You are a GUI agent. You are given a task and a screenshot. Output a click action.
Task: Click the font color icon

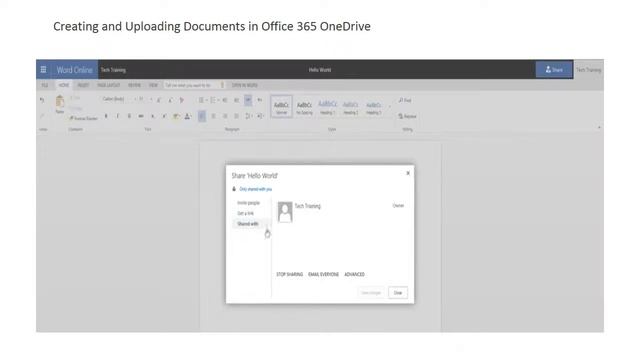[187, 116]
